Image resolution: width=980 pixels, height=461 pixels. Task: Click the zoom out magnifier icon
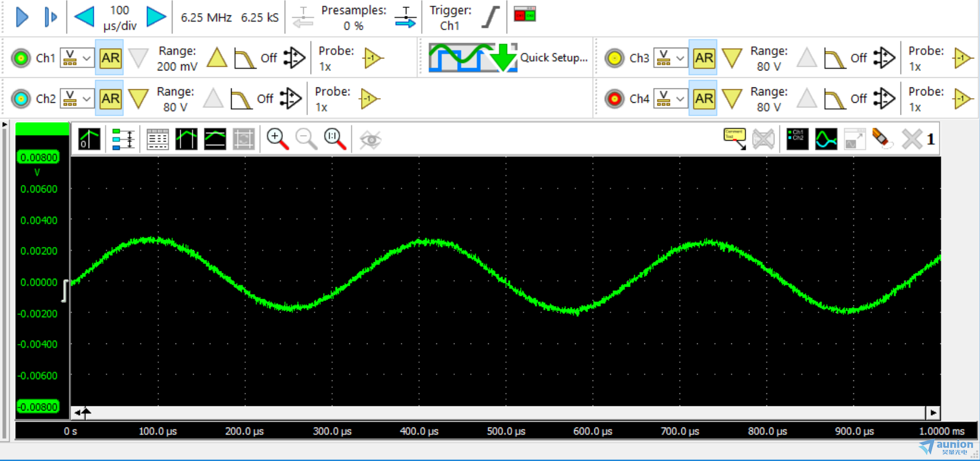(306, 139)
